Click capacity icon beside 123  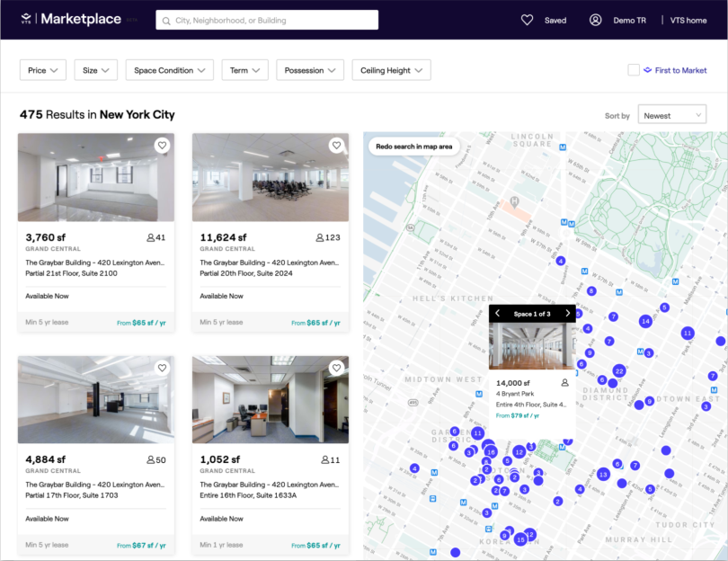tap(319, 237)
